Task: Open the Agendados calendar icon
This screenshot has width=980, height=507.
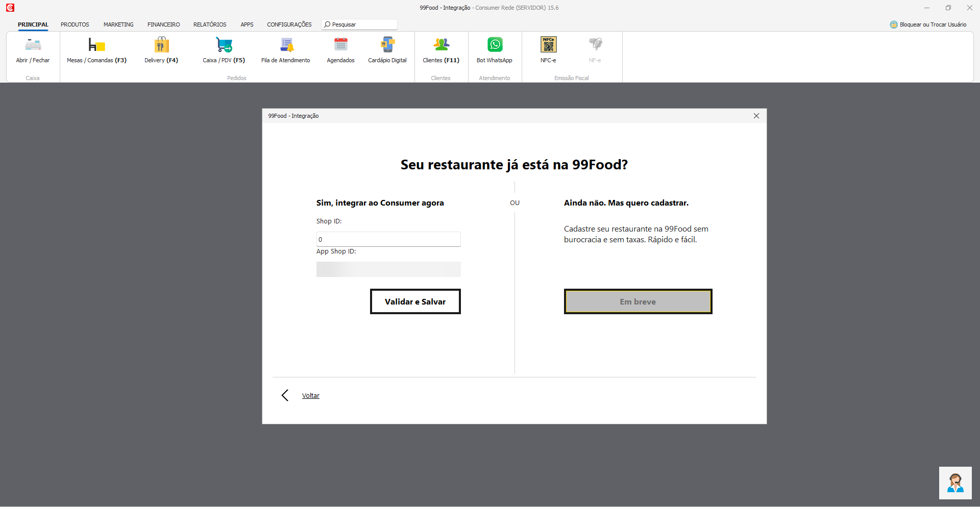Action: (x=340, y=46)
